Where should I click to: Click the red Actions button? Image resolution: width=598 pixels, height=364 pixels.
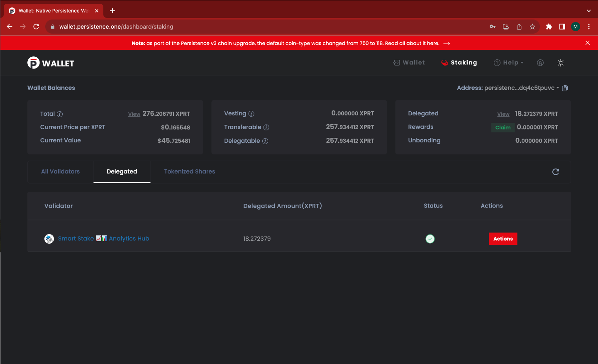tap(503, 239)
